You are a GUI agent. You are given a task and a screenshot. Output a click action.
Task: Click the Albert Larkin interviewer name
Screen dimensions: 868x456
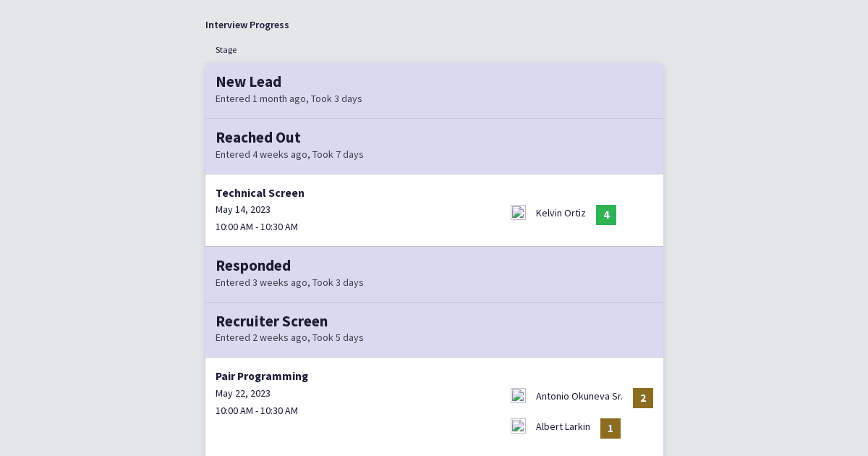[563, 426]
